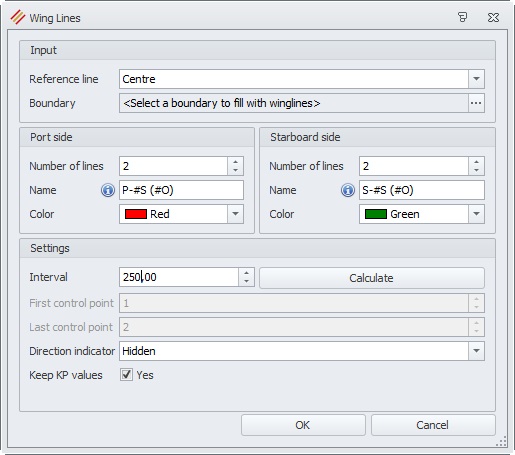Click the Port side Name text field
515x455 pixels.
(181, 190)
